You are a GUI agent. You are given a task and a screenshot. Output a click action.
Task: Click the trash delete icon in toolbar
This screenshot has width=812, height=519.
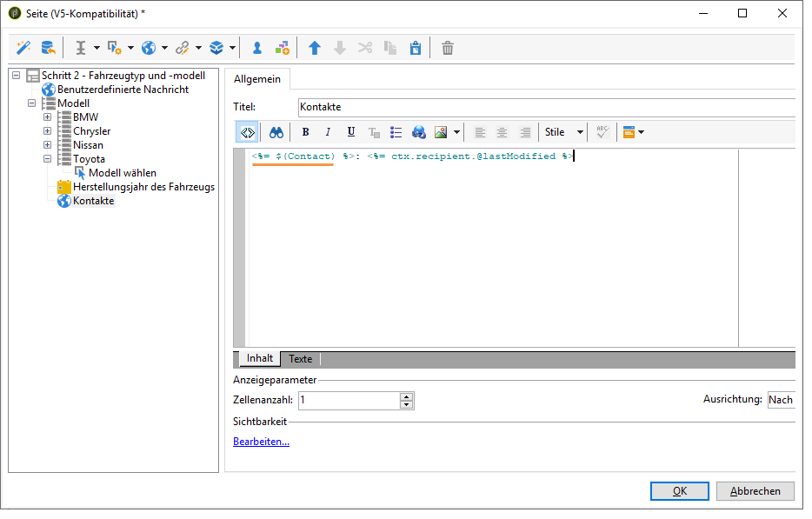[447, 49]
